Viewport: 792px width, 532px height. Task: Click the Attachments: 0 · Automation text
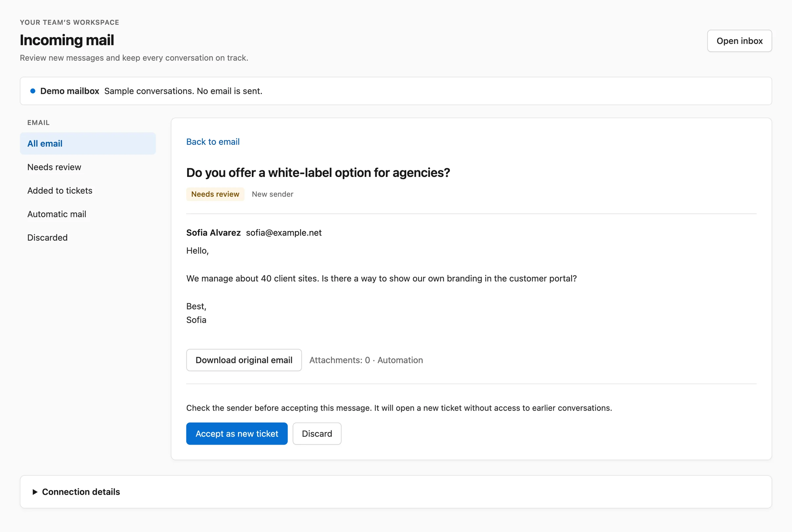(x=366, y=360)
